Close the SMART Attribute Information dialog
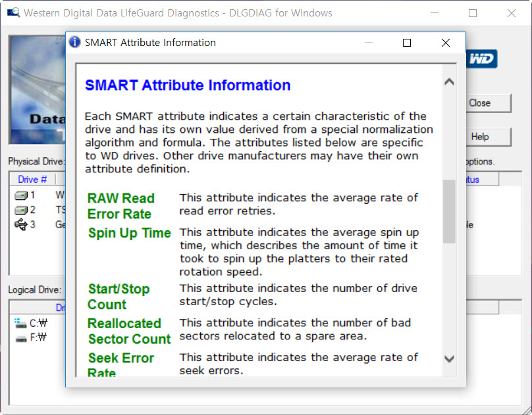 446,43
